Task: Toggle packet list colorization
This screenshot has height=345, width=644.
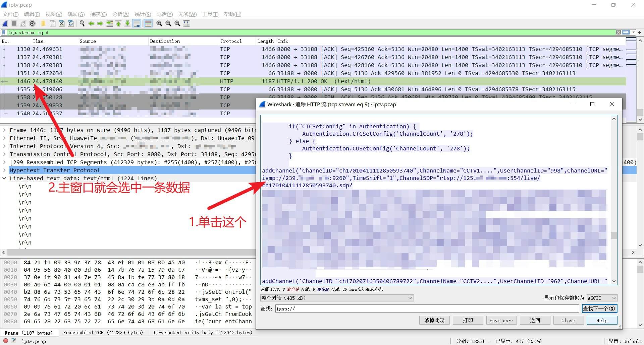Action: pos(148,23)
